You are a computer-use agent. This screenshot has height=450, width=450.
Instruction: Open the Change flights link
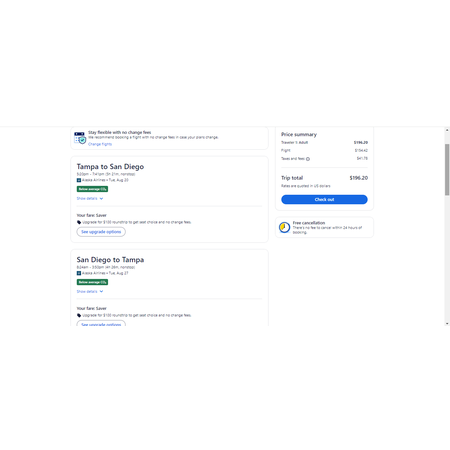[100, 144]
